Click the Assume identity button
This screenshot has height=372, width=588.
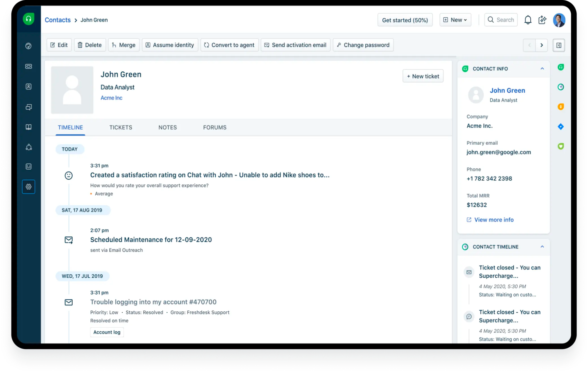click(170, 45)
